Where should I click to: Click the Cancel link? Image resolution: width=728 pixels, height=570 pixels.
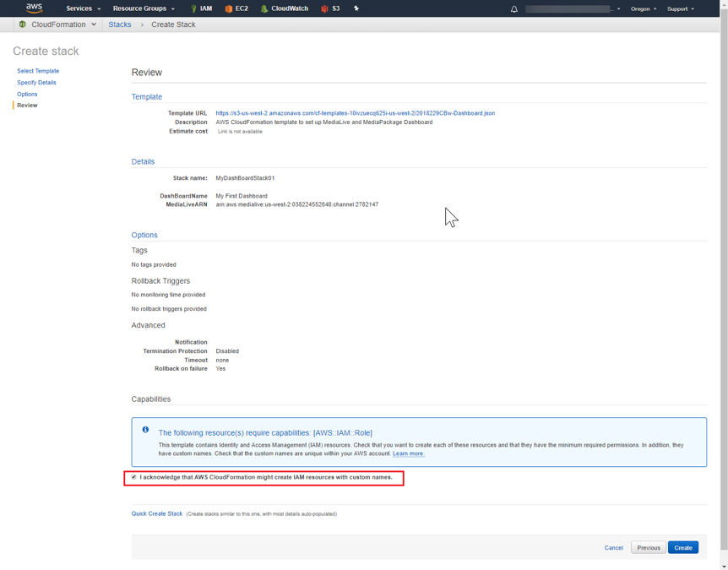pos(613,548)
